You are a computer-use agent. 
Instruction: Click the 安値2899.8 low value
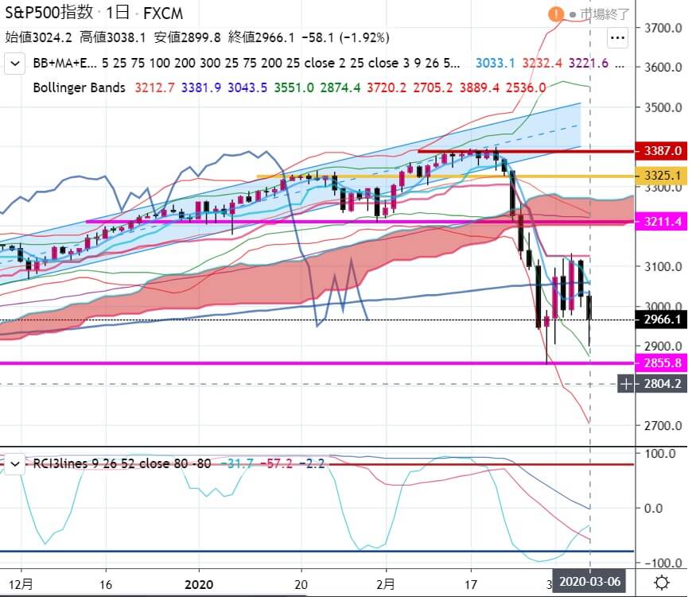point(187,37)
